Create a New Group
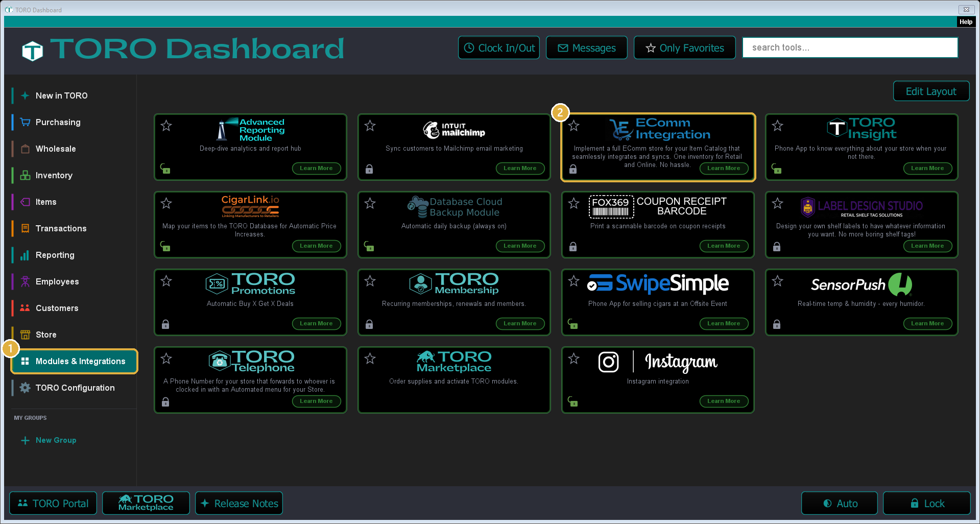 click(49, 440)
